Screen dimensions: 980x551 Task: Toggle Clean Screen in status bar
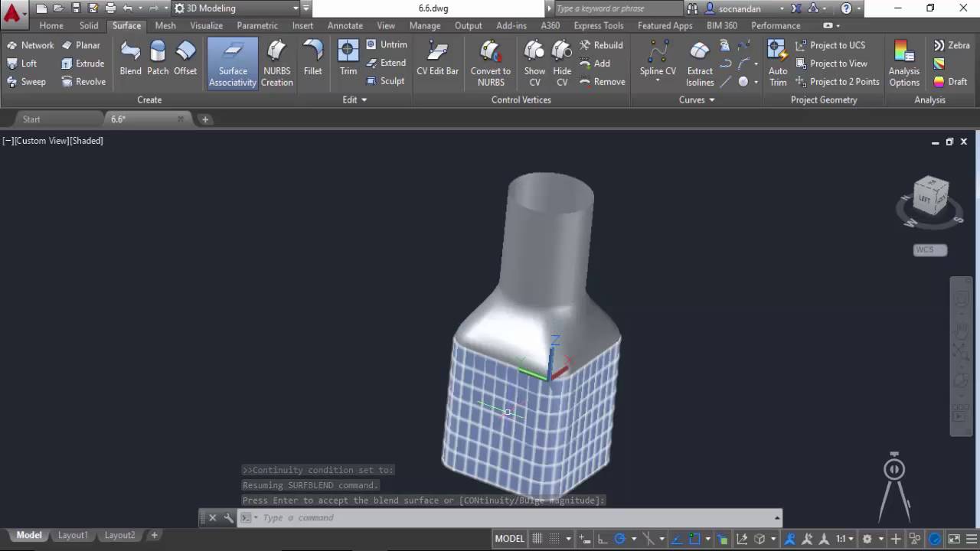(954, 539)
